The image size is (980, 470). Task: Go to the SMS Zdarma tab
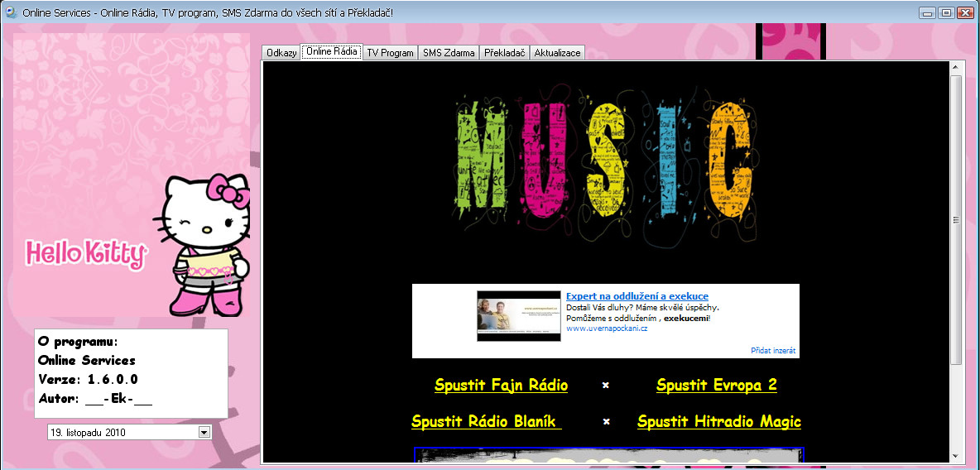tap(449, 53)
